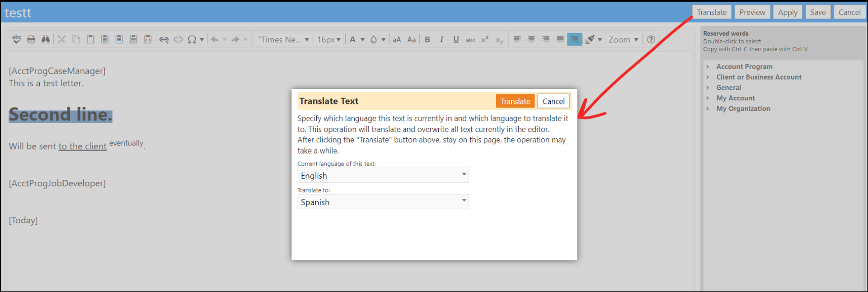Image resolution: width=868 pixels, height=292 pixels.
Task: Paste as HTML (code clipboard icon)
Action: click(148, 39)
